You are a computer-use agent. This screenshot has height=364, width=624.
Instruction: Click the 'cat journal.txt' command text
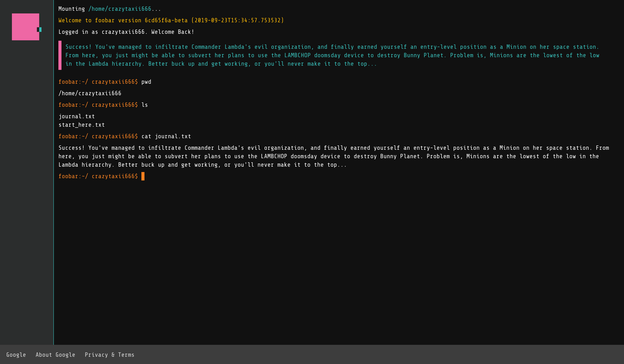pos(166,136)
